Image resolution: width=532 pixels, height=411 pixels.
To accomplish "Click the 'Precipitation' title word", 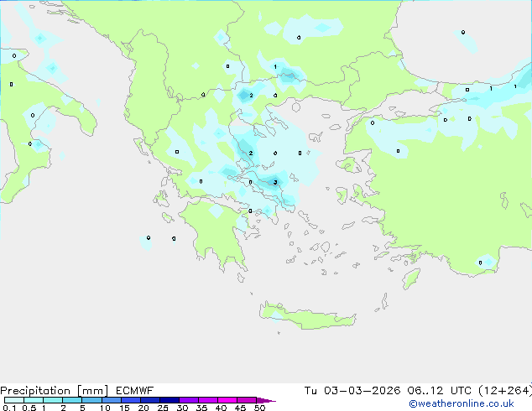I will pyautogui.click(x=35, y=391).
